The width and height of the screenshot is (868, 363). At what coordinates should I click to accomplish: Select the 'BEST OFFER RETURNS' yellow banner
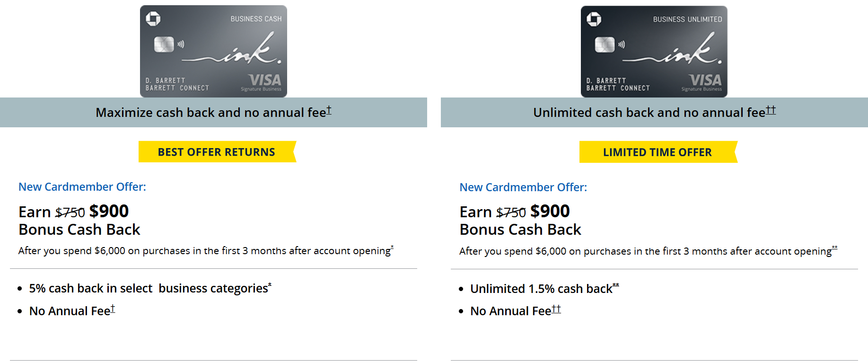click(217, 152)
